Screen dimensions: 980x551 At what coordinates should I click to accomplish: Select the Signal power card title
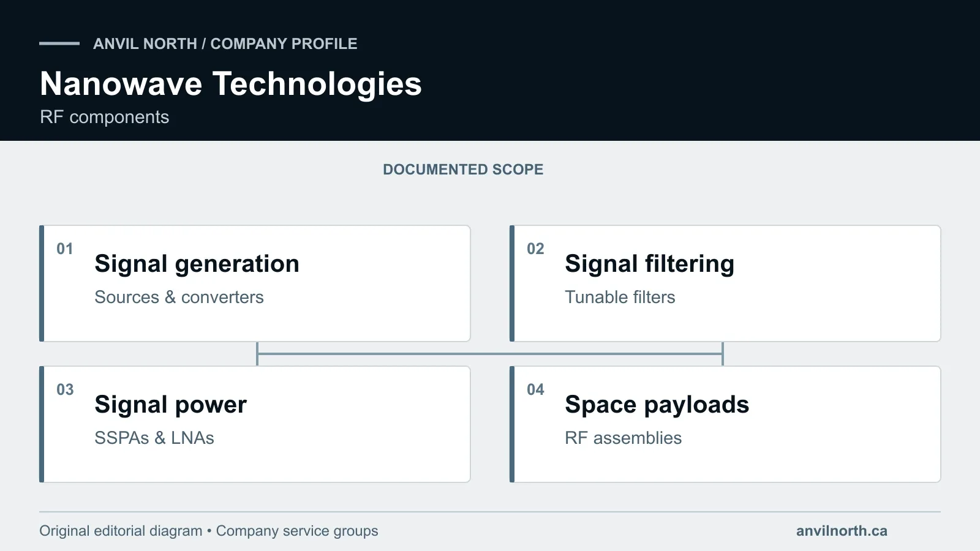pyautogui.click(x=170, y=405)
